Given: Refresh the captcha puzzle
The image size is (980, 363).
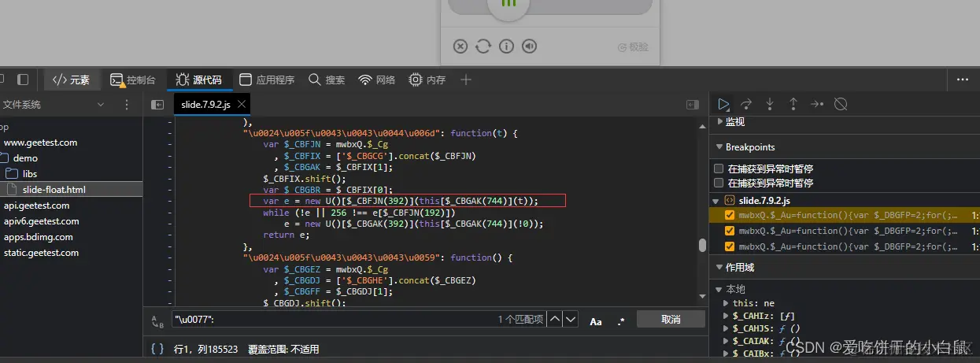Looking at the screenshot, I should (483, 46).
